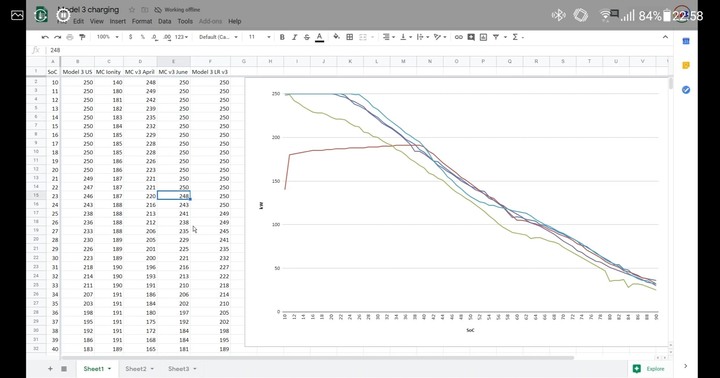Increase decimal places

point(167,37)
